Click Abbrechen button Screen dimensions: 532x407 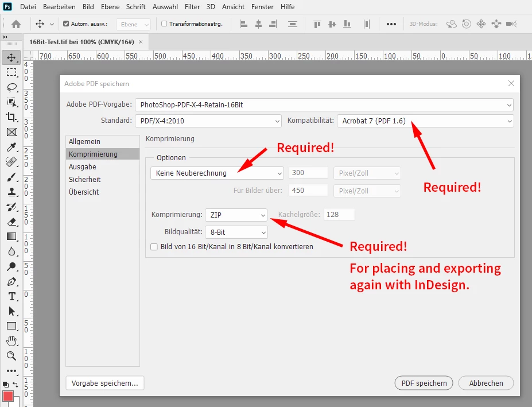(x=486, y=383)
